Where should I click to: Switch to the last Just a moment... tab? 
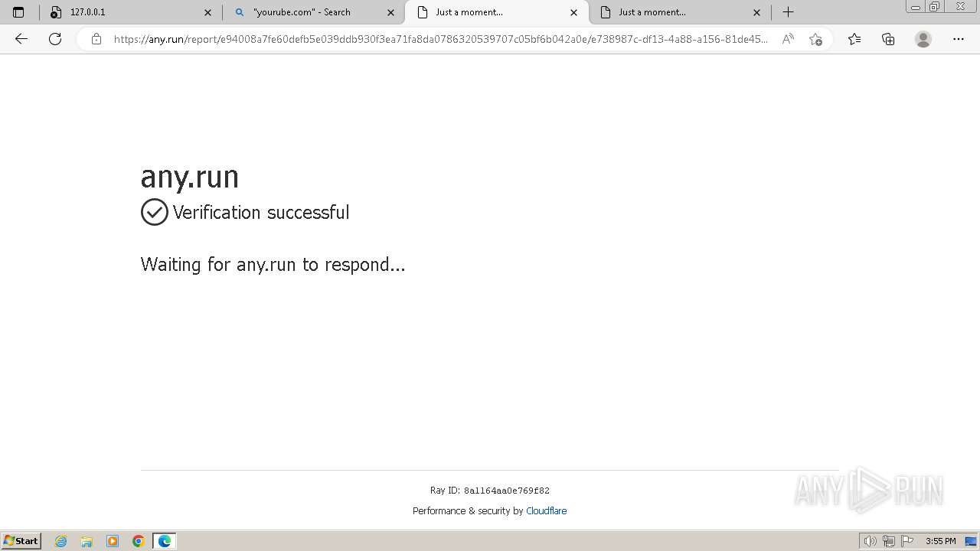point(680,12)
